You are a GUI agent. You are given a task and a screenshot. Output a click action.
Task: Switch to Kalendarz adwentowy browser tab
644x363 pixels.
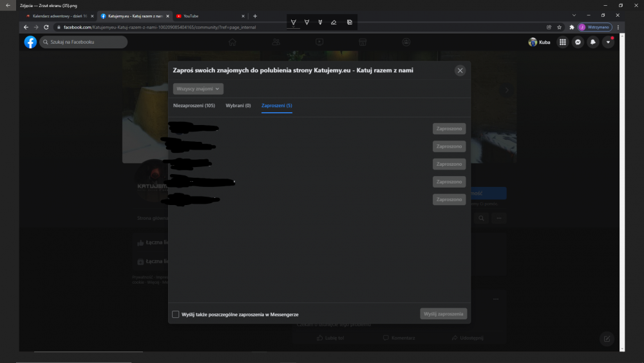59,16
